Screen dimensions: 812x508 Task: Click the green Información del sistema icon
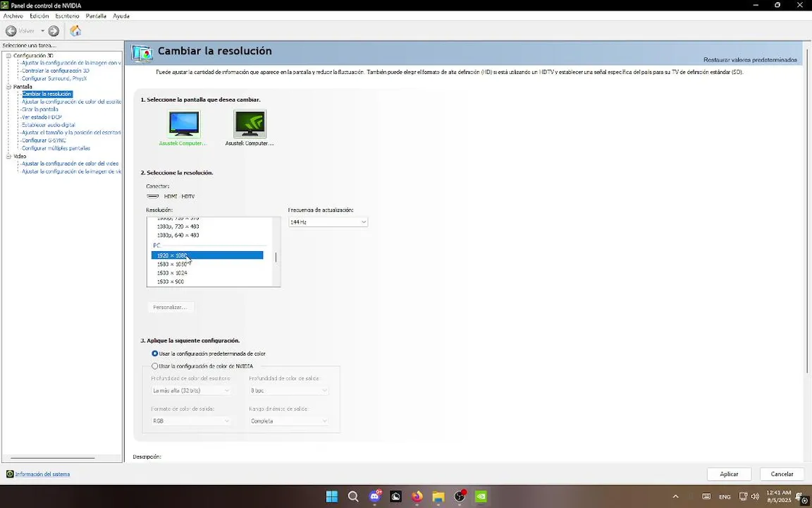[10, 474]
